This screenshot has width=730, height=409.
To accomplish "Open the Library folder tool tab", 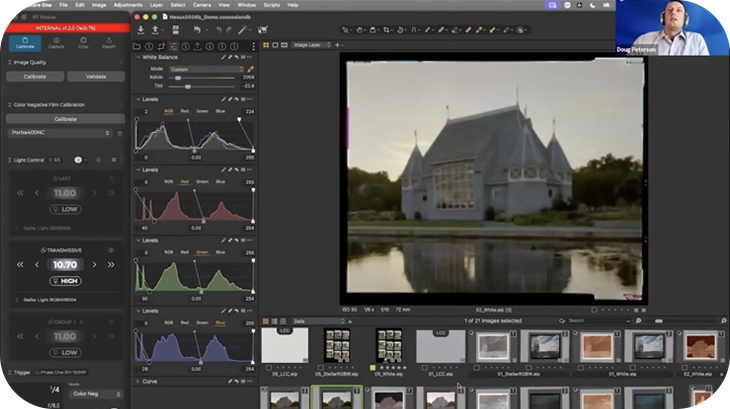I will (x=137, y=46).
